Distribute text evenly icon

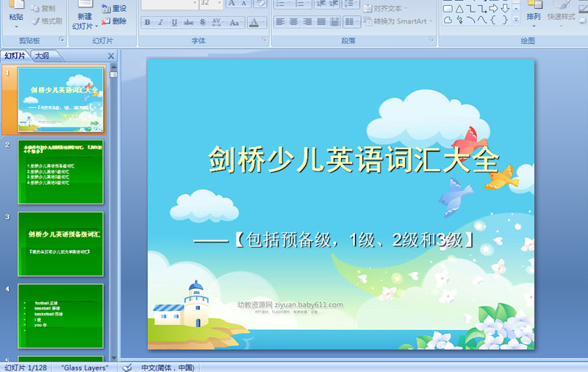(x=334, y=22)
